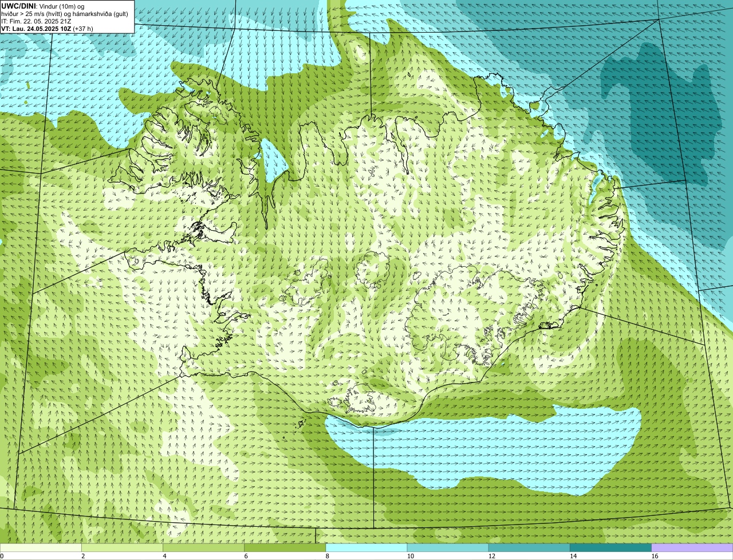Image resolution: width=733 pixels, height=560 pixels.
Task: Click the legend scale label "16"
Action: click(655, 556)
